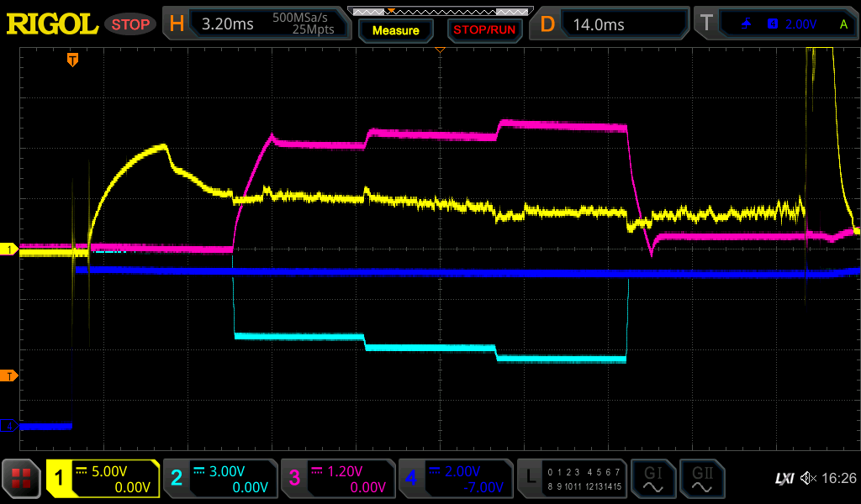Click the red STOP status badge
The image size is (861, 504).
pos(130,24)
